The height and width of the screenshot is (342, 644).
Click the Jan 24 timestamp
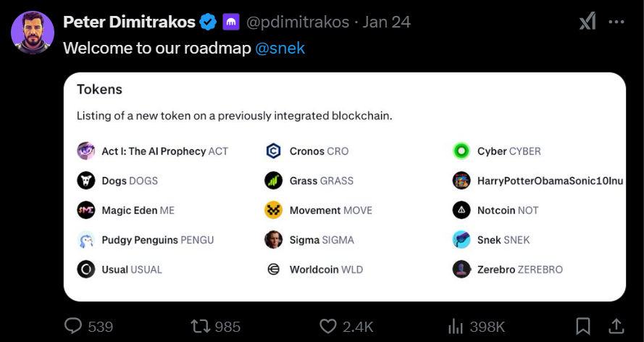pos(387,22)
